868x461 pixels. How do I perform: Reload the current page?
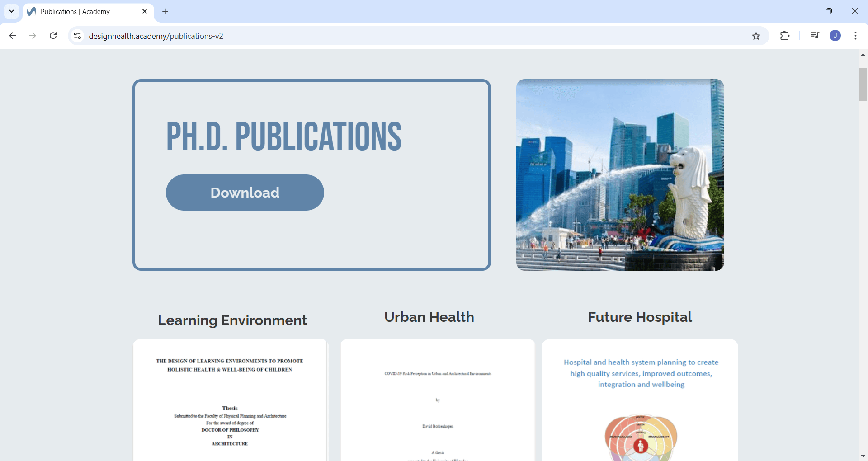pos(53,36)
